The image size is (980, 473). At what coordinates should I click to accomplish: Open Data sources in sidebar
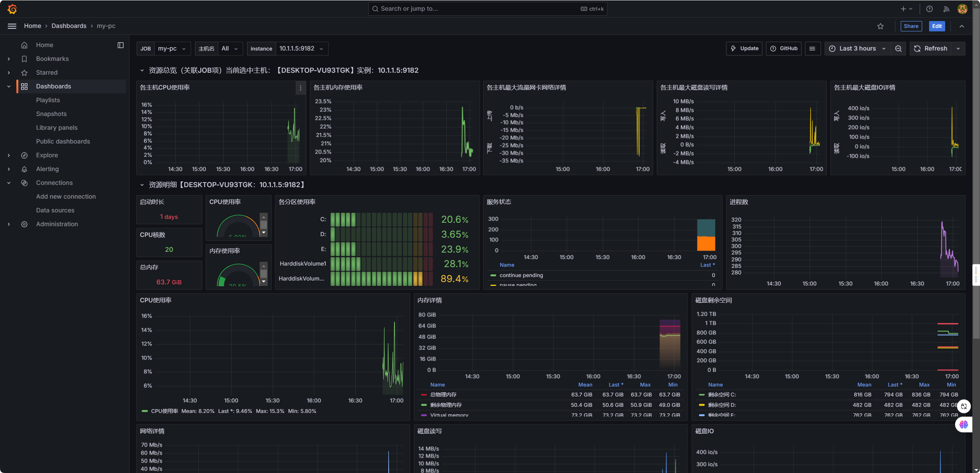point(55,210)
